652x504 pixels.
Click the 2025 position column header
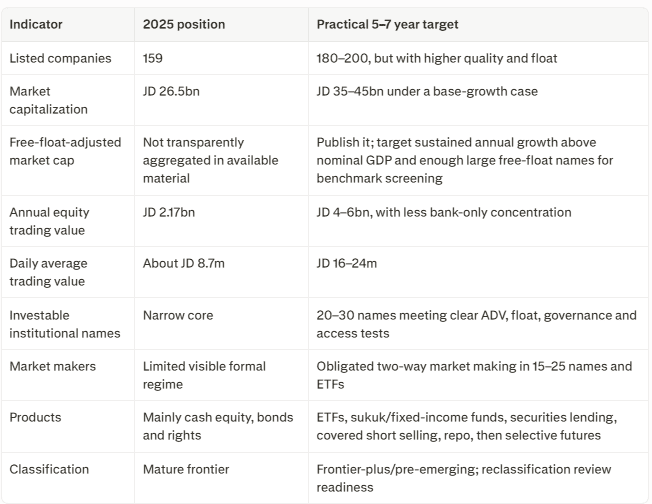coord(184,24)
